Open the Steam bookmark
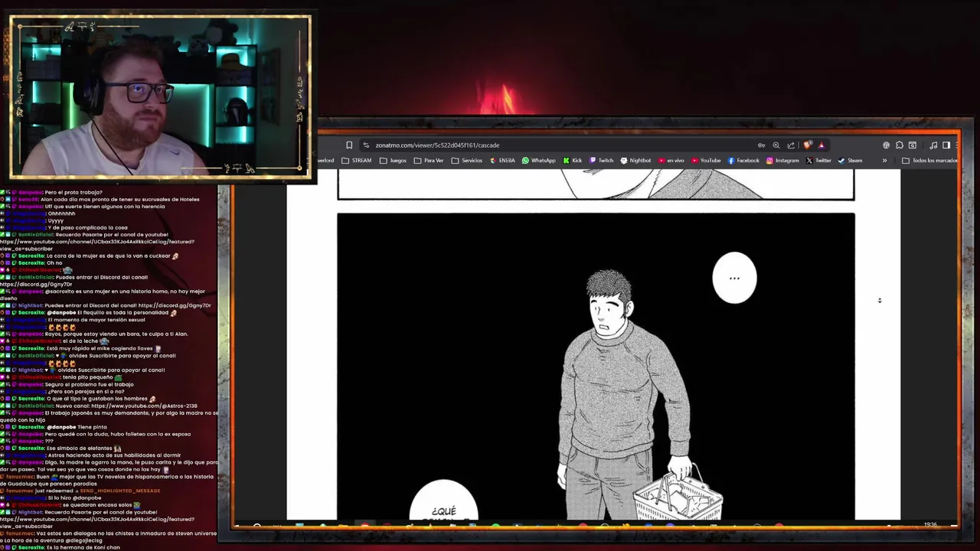 coord(850,161)
